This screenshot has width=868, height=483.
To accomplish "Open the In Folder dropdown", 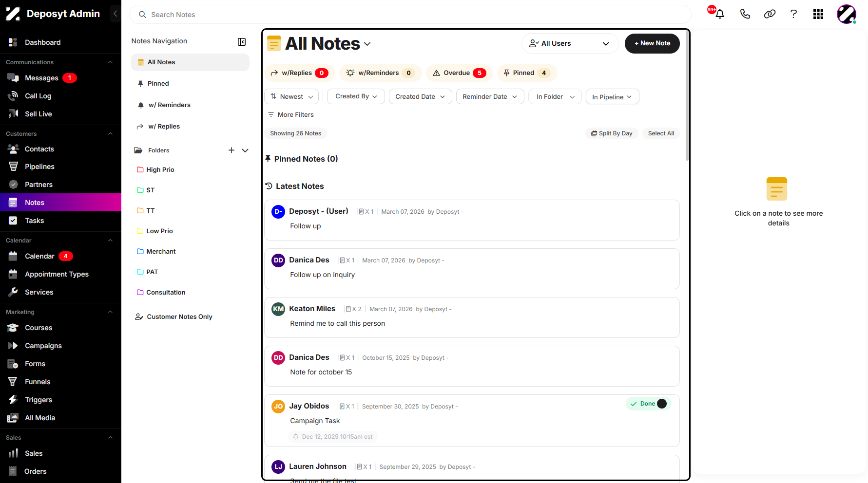I will (555, 96).
